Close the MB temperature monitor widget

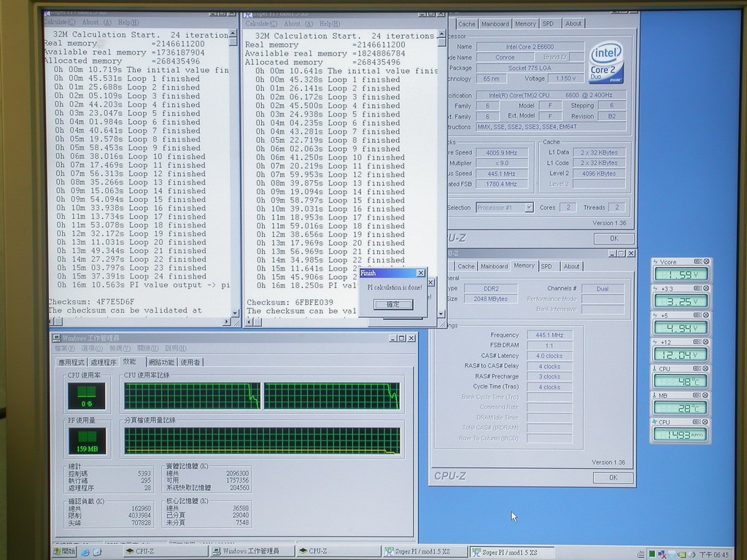705,395
